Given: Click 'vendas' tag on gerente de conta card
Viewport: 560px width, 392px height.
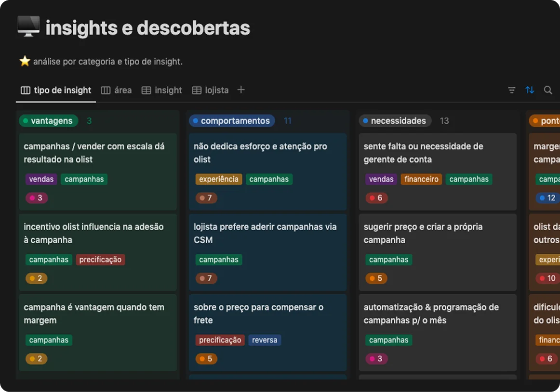Looking at the screenshot, I should 381,179.
